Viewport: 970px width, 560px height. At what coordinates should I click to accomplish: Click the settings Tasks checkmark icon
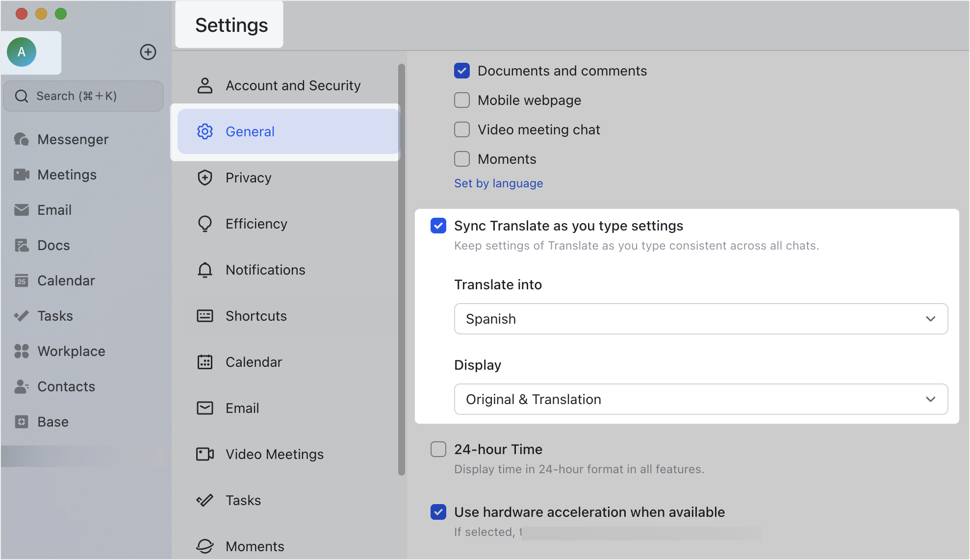[205, 500]
